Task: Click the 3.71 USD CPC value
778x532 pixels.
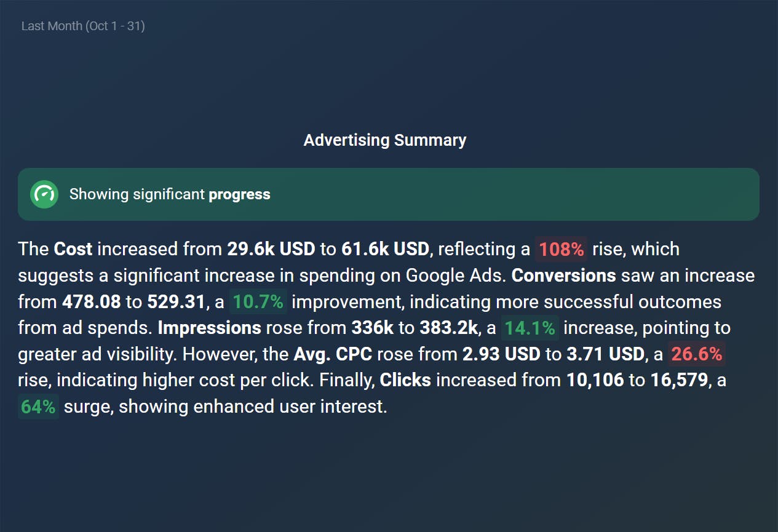Action: tap(605, 354)
